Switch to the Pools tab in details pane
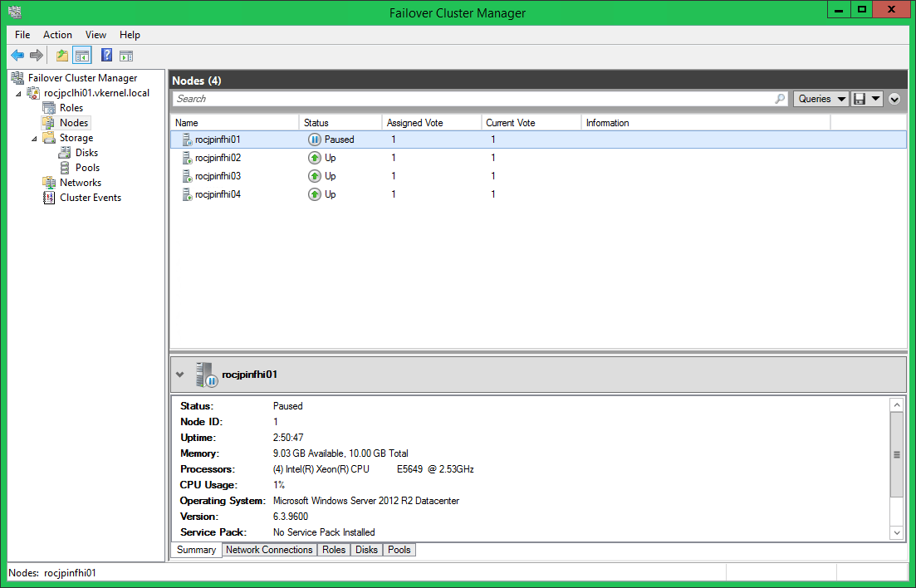Image resolution: width=916 pixels, height=588 pixels. pos(399,550)
